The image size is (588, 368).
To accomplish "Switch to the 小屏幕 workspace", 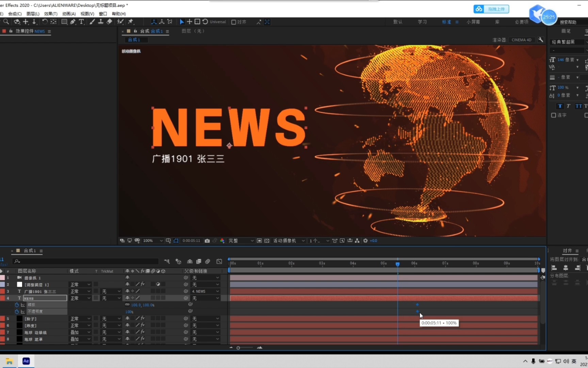I will coord(473,22).
